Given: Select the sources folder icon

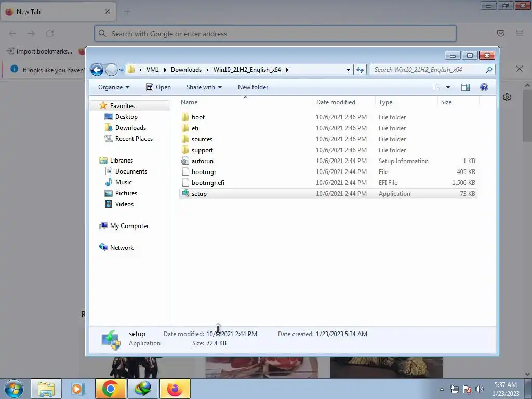Looking at the screenshot, I should click(185, 139).
